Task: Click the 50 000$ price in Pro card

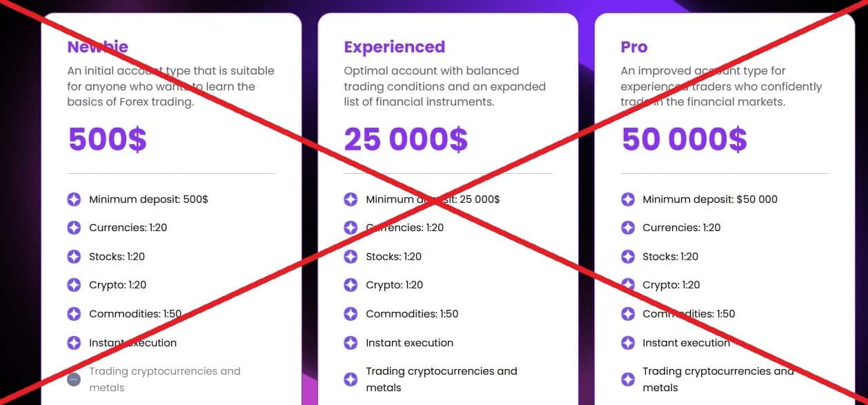Action: [x=684, y=139]
